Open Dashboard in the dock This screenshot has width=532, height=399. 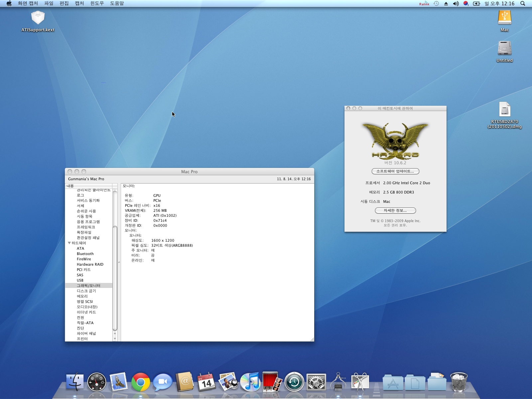pyautogui.click(x=97, y=382)
